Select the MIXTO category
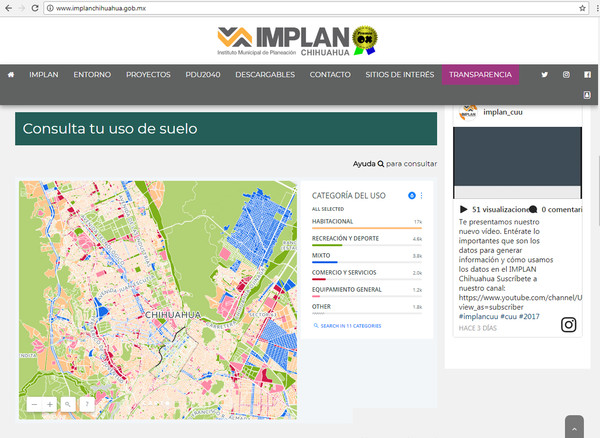The width and height of the screenshot is (600, 438). coord(367,257)
